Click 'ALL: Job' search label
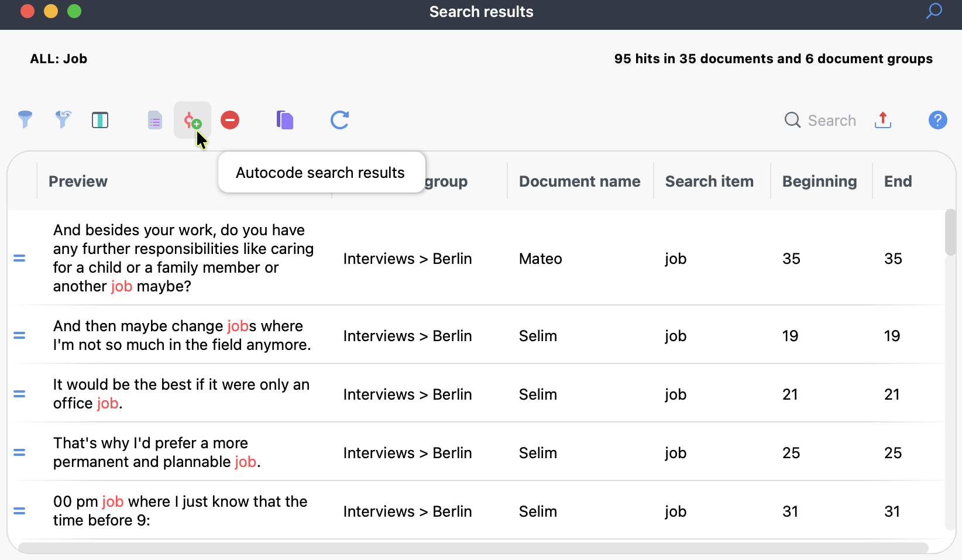 (x=59, y=59)
